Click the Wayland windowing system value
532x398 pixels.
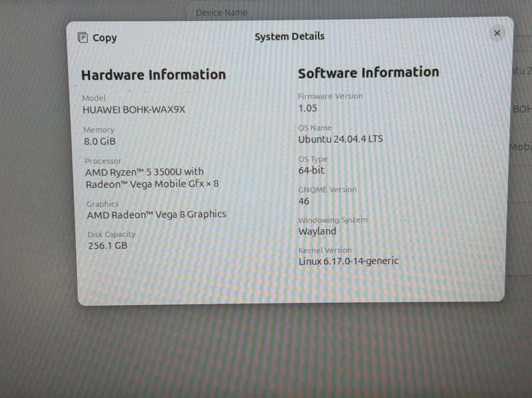point(317,232)
